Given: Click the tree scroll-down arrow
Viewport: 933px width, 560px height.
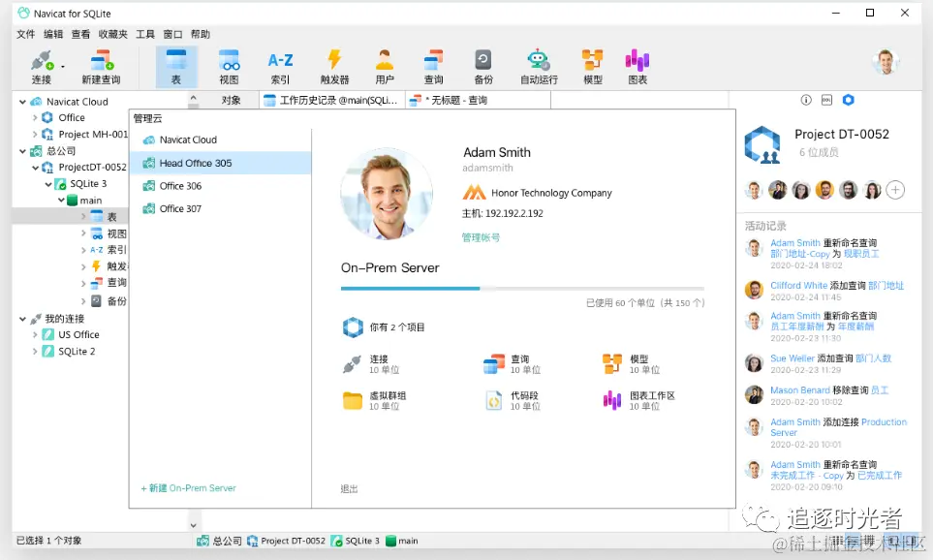Looking at the screenshot, I should pyautogui.click(x=193, y=525).
